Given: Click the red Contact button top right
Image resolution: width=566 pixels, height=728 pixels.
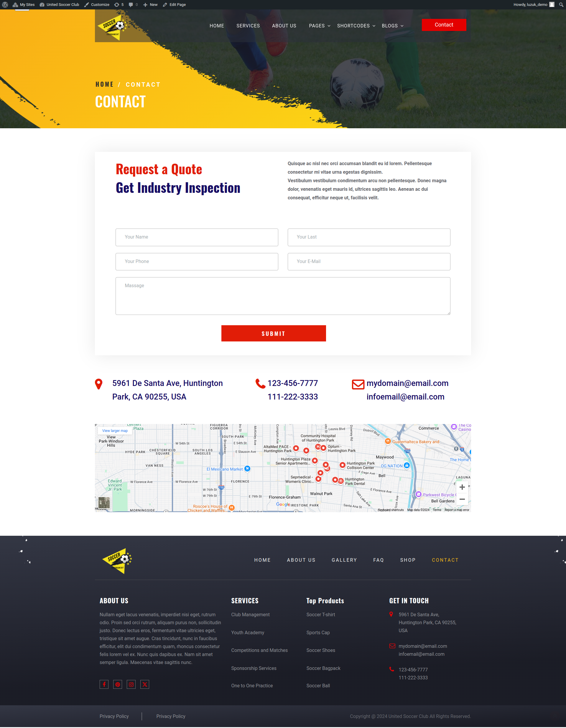Looking at the screenshot, I should tap(444, 25).
